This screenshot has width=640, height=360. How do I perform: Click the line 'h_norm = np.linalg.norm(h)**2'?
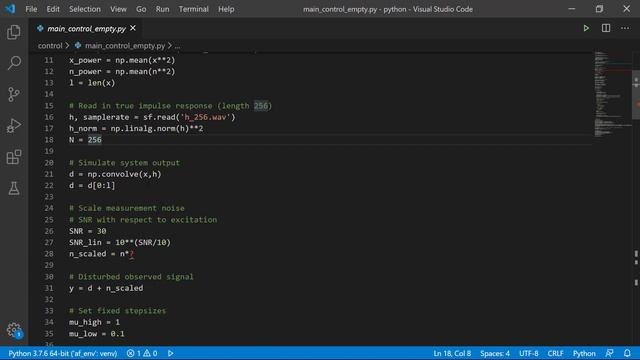[x=136, y=129]
